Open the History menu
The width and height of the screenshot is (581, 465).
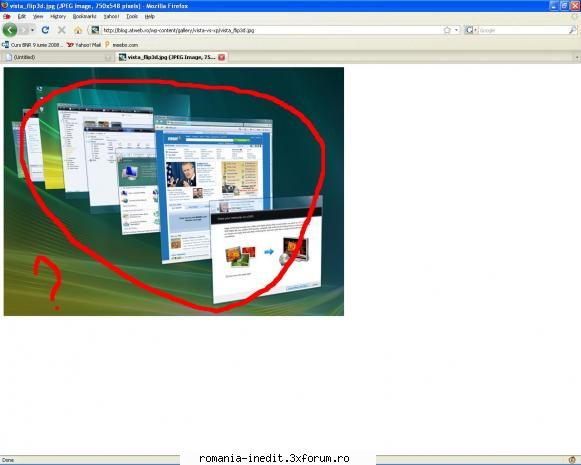[58, 16]
